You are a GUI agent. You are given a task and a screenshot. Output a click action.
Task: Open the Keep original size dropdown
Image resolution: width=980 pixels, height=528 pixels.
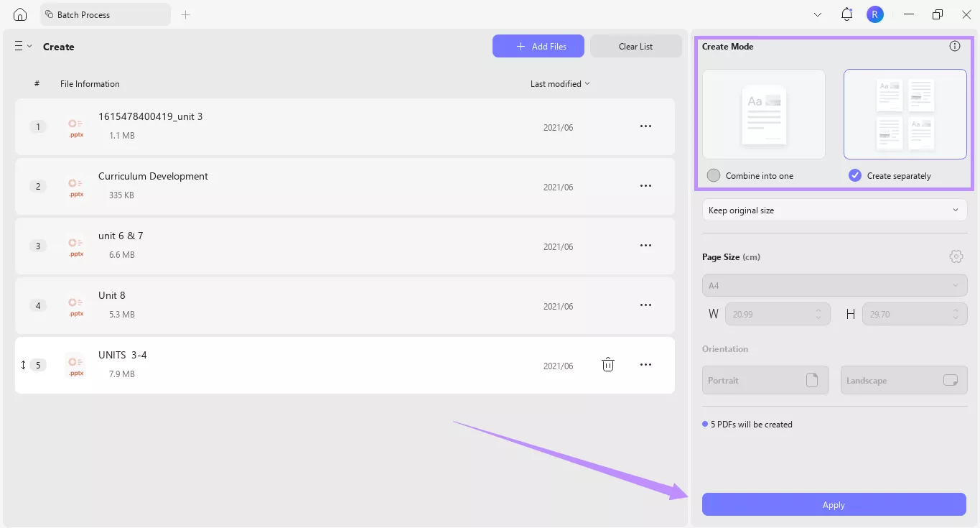pos(834,210)
